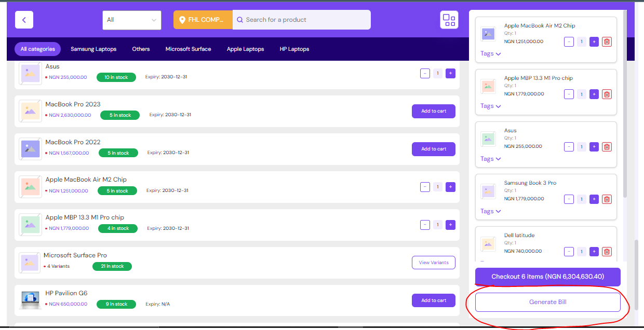Expand Tags under Asus cart item
This screenshot has height=330, width=644.
pyautogui.click(x=491, y=159)
